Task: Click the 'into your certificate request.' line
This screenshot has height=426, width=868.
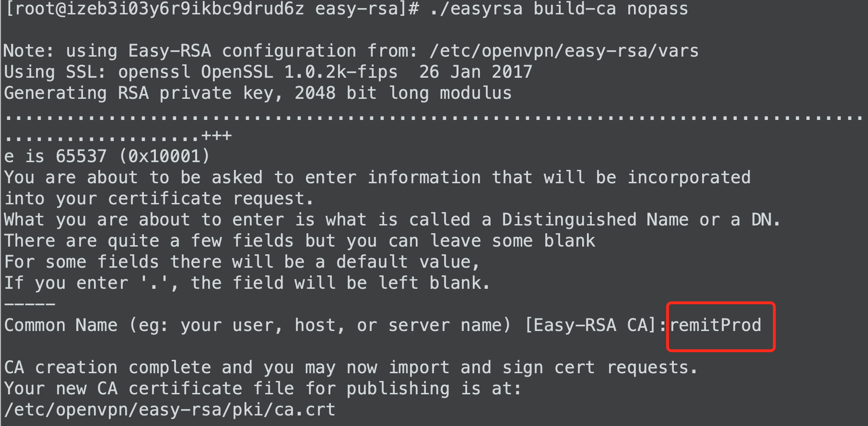Action: pos(159,199)
